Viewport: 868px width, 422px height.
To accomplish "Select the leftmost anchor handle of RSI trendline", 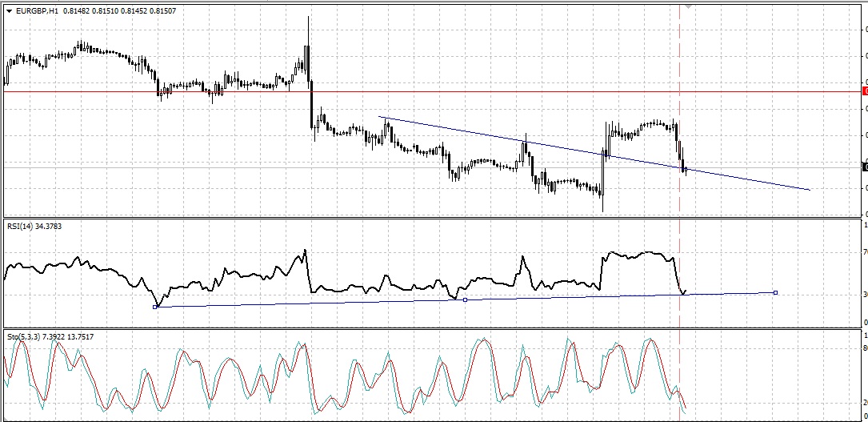I will pos(155,307).
